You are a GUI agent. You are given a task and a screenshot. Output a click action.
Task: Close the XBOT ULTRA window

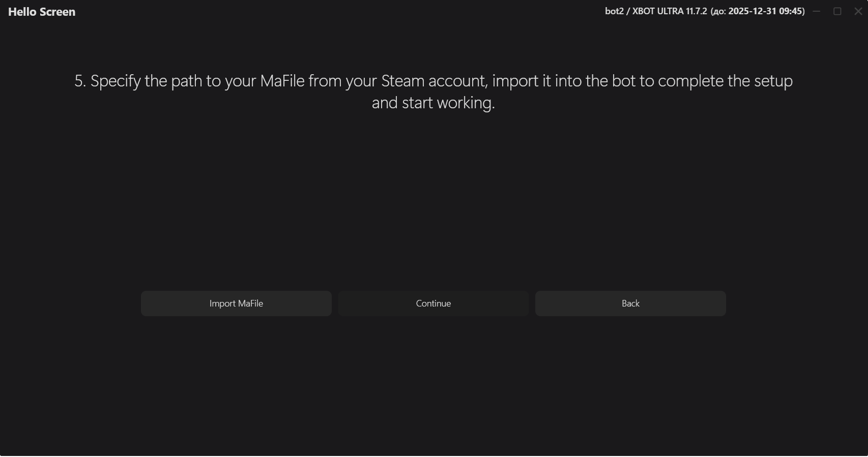click(x=858, y=11)
